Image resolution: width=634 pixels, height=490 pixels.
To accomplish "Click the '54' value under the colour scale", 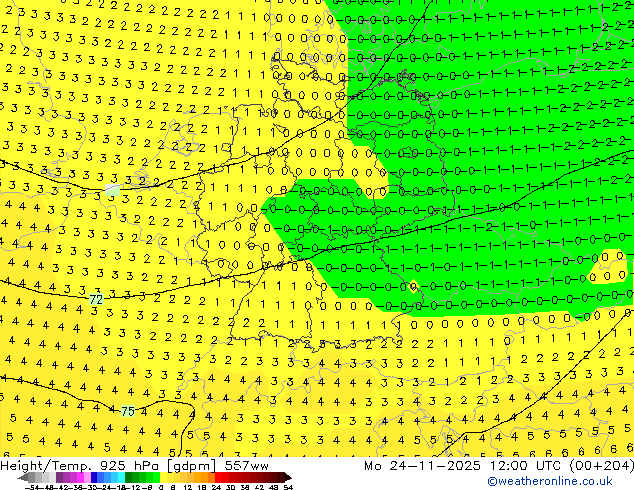I will point(288,487).
